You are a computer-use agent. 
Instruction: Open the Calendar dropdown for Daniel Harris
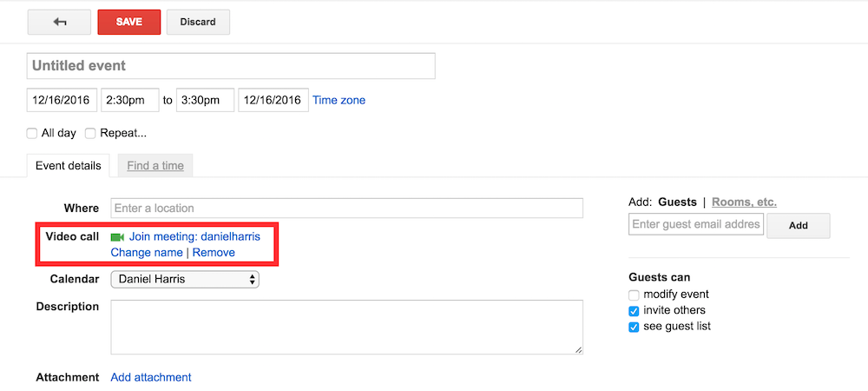click(185, 280)
